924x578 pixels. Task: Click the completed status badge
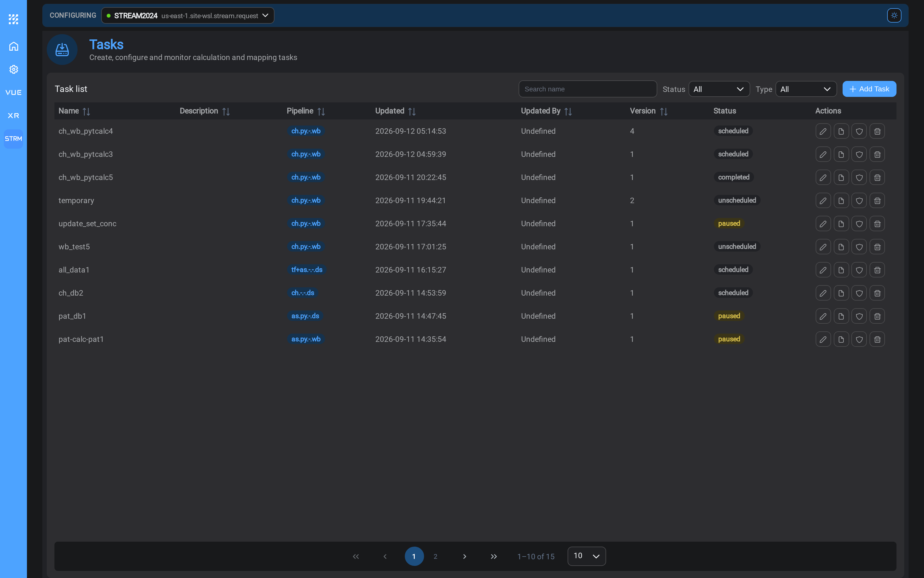point(733,177)
